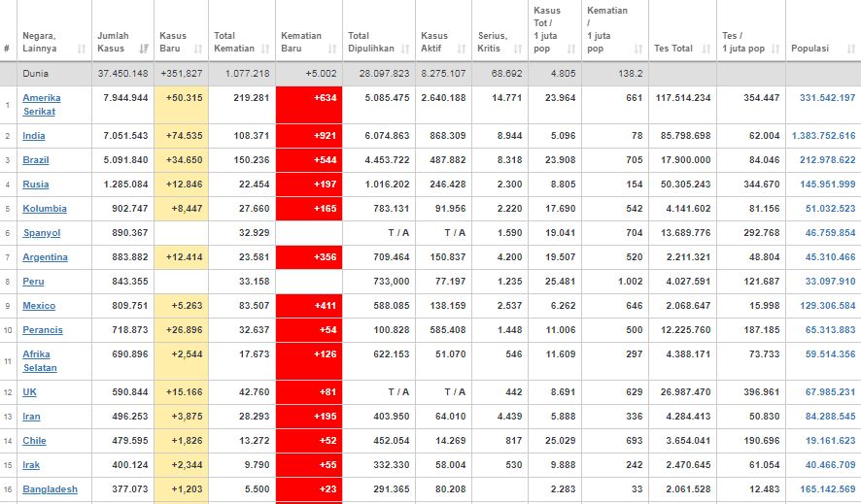Open Argentina population link 45.310.466
Image resolution: width=861 pixels, height=504 pixels.
(830, 256)
